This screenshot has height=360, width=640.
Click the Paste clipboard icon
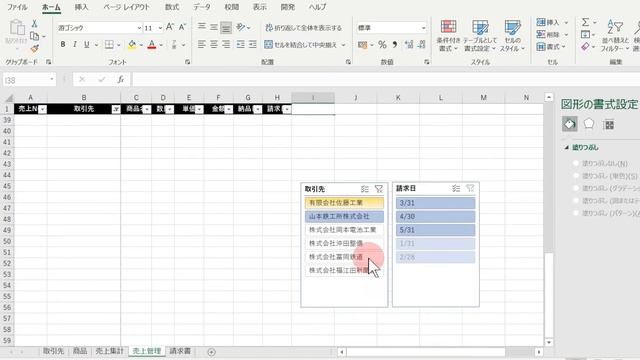pyautogui.click(x=17, y=28)
